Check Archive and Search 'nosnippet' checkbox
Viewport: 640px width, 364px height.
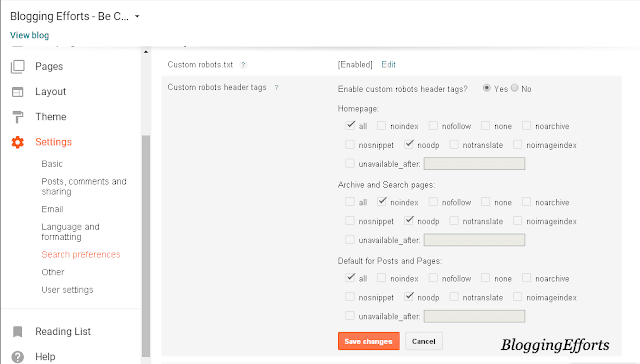click(350, 221)
